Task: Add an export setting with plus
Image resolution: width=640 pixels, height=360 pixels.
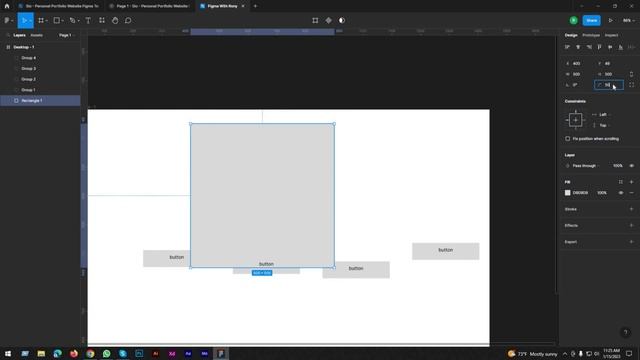Action: (631, 242)
